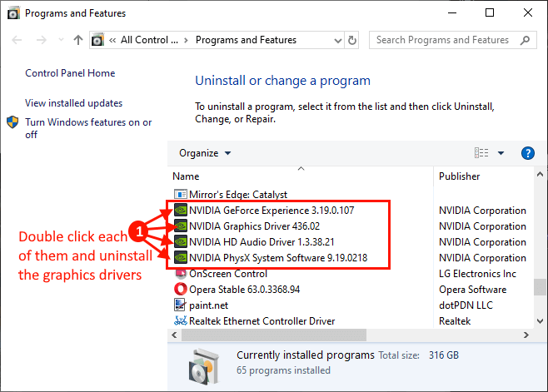Click the shield icon beside Windows features
The image size is (548, 392).
12,122
